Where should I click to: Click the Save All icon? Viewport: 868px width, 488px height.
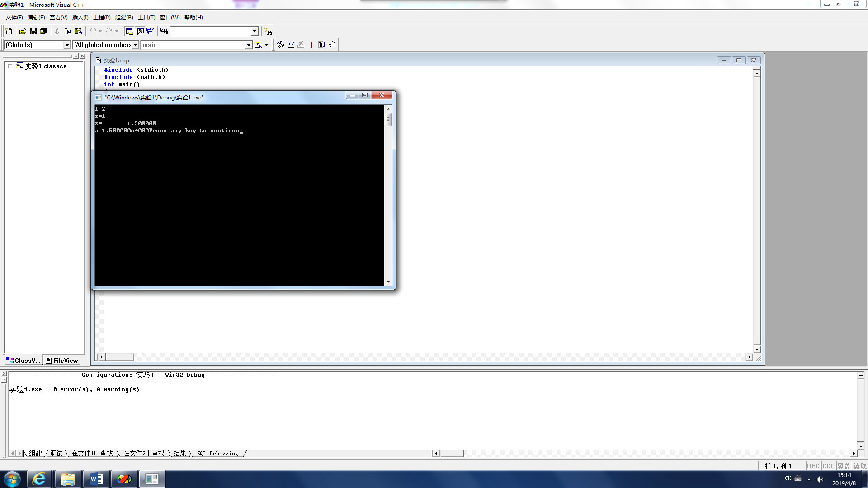(x=43, y=31)
